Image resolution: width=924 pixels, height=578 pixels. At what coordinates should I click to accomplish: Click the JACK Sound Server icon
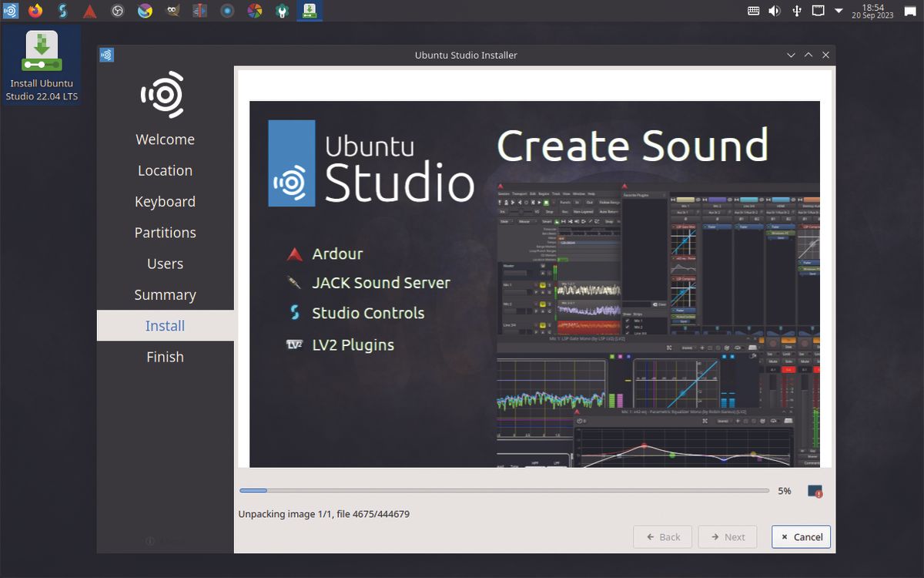coord(294,284)
